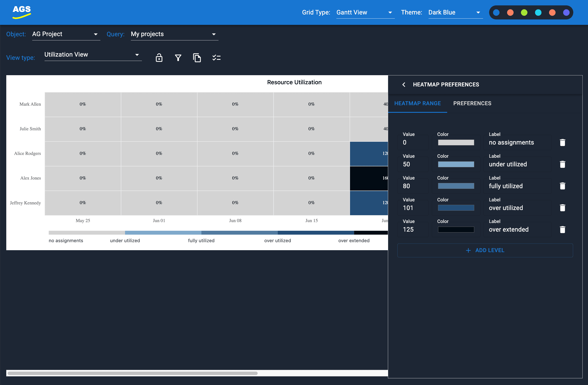Go back from Heatmap Preferences panel
Viewport: 588px width, 385px height.
404,85
